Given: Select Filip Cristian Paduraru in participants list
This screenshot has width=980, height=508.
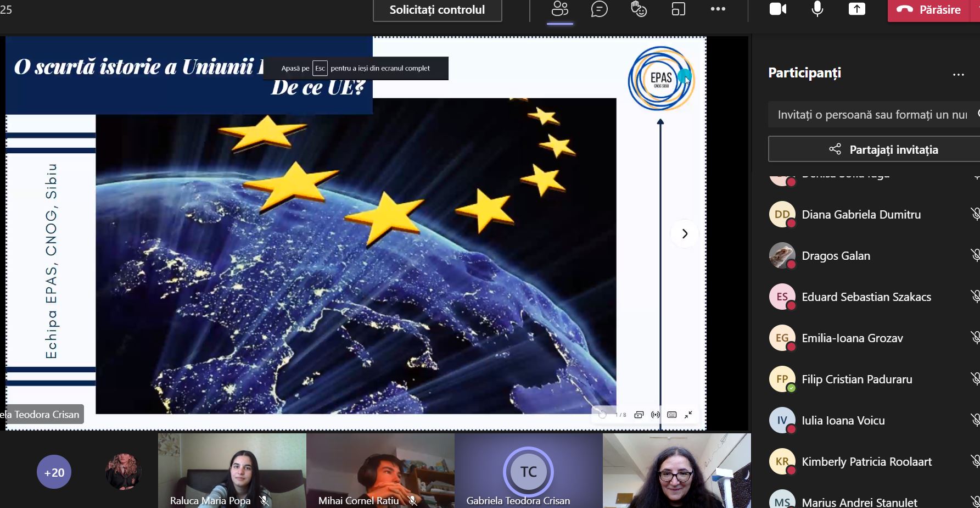Looking at the screenshot, I should tap(856, 379).
